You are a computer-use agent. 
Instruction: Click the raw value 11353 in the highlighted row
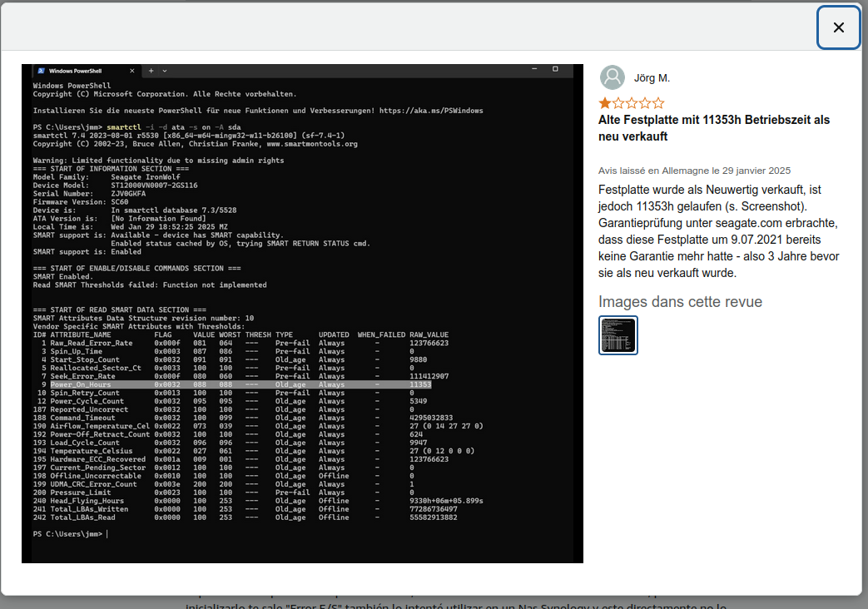click(x=420, y=384)
